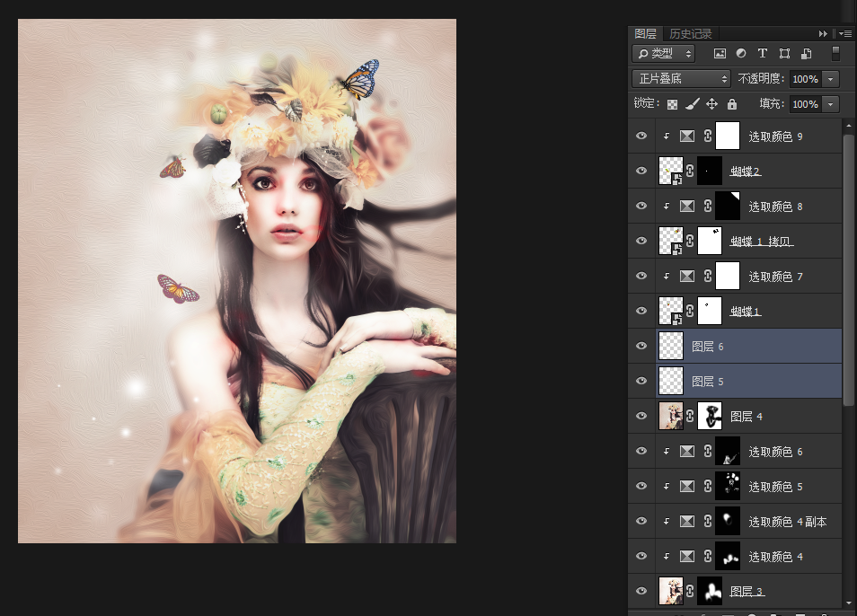Open the layers panel flyout menu
This screenshot has width=857, height=616.
[x=844, y=34]
